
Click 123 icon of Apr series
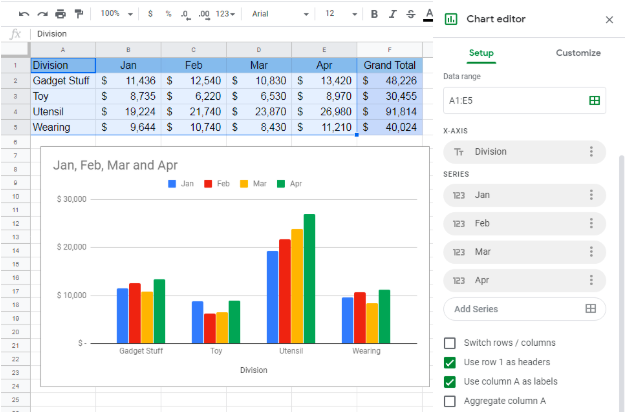click(459, 281)
